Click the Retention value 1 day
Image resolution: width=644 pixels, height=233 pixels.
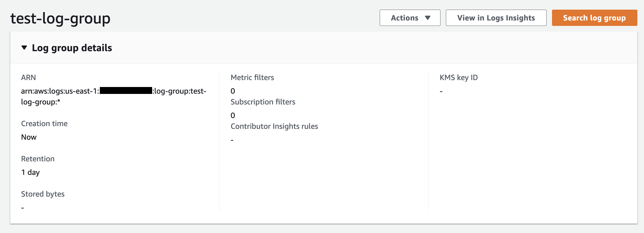[x=30, y=172]
